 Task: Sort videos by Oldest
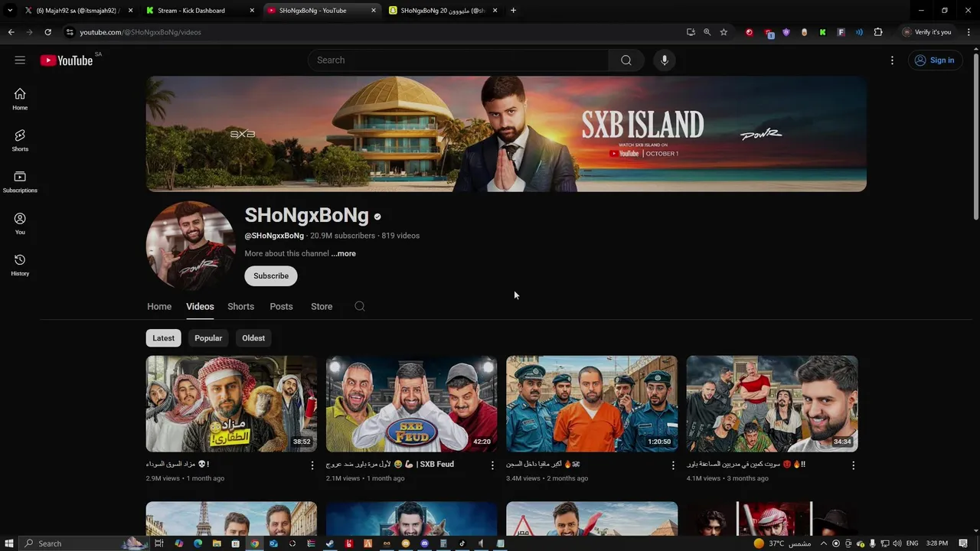click(253, 338)
